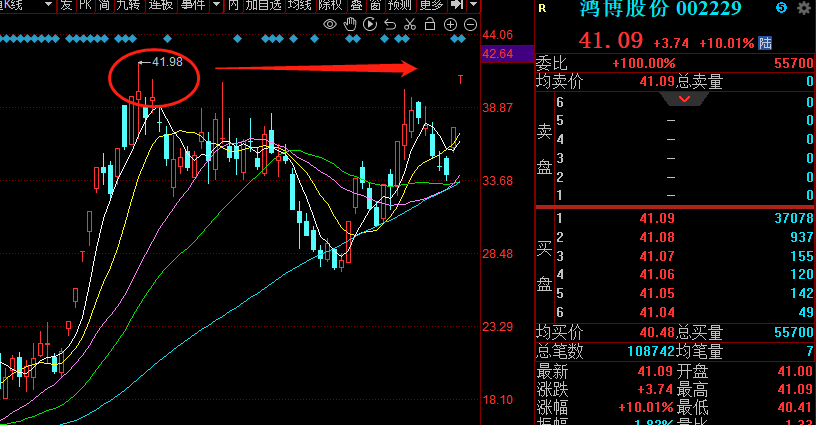Open the dropdown arrow next to 事件
The height and width of the screenshot is (425, 816).
point(216,6)
